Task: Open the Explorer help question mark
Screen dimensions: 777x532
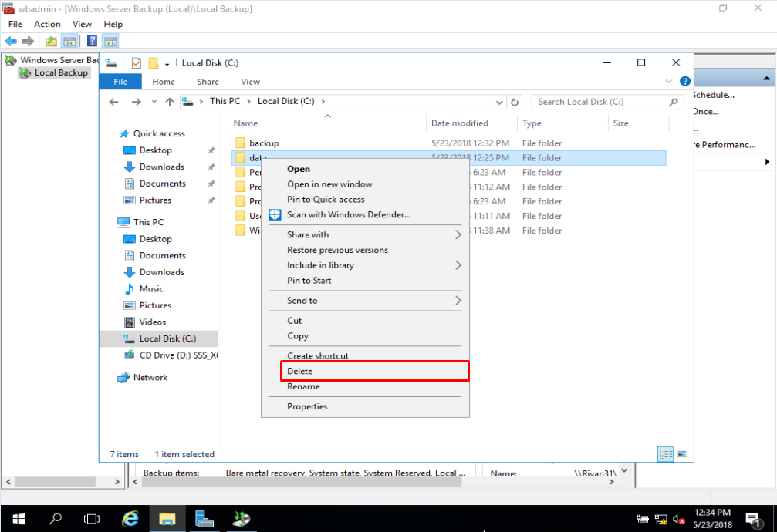Action: tap(685, 81)
